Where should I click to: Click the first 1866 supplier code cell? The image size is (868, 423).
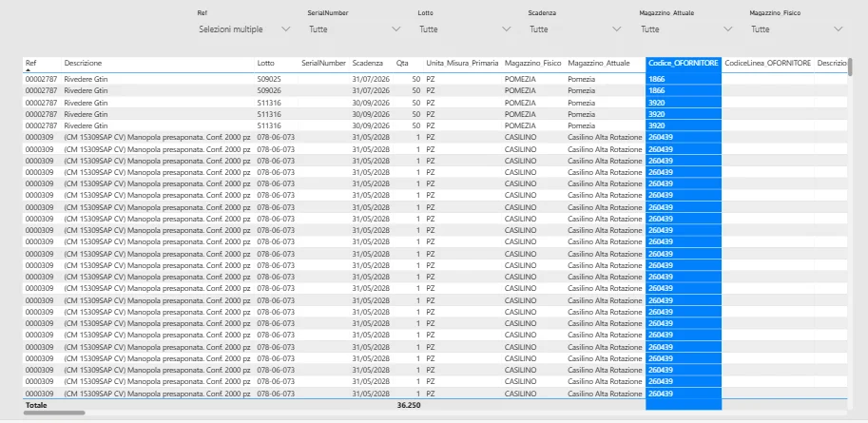(657, 79)
